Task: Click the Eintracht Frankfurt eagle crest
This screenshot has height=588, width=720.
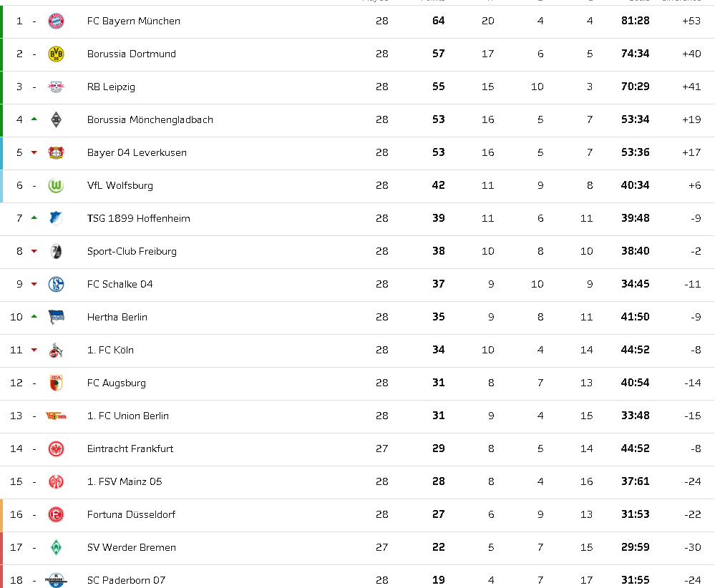Action: pyautogui.click(x=56, y=449)
